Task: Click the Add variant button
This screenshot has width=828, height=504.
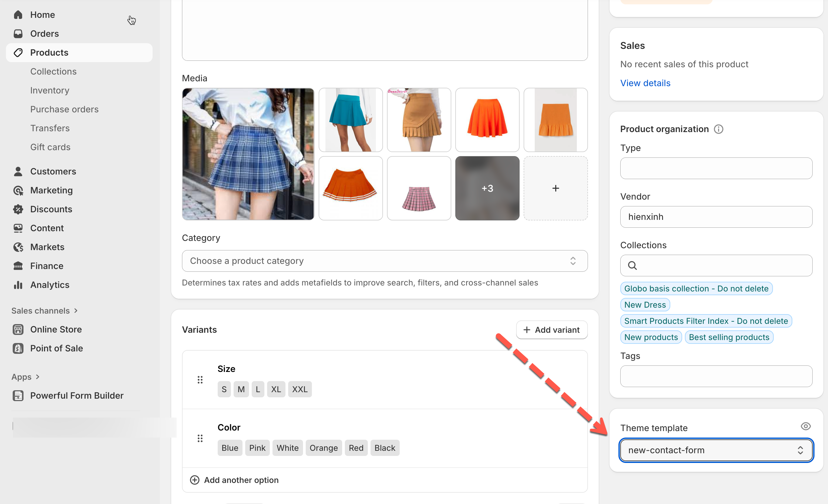Action: [551, 330]
